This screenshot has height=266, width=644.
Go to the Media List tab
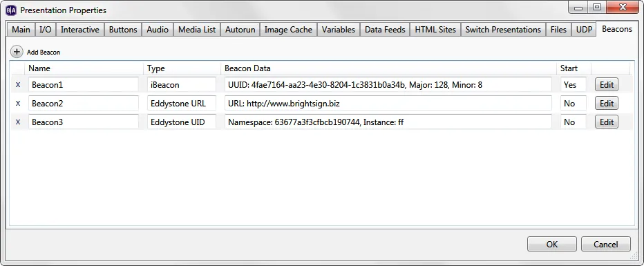pyautogui.click(x=197, y=30)
